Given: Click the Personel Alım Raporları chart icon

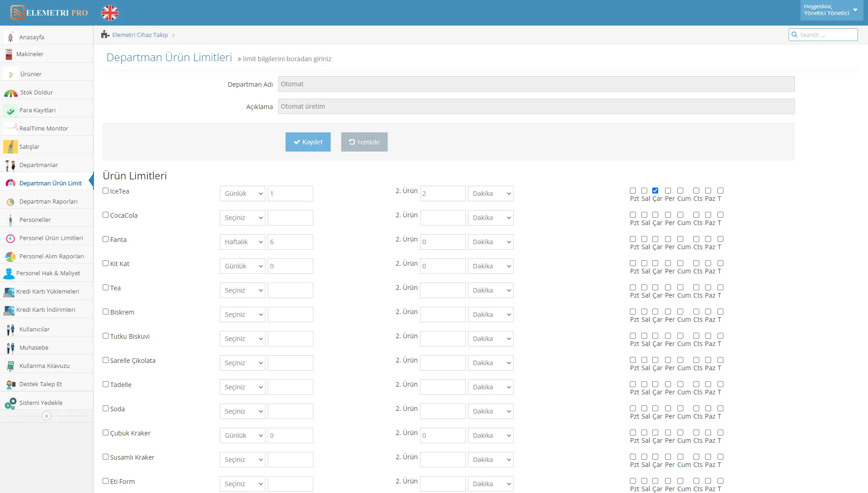Looking at the screenshot, I should tap(10, 257).
